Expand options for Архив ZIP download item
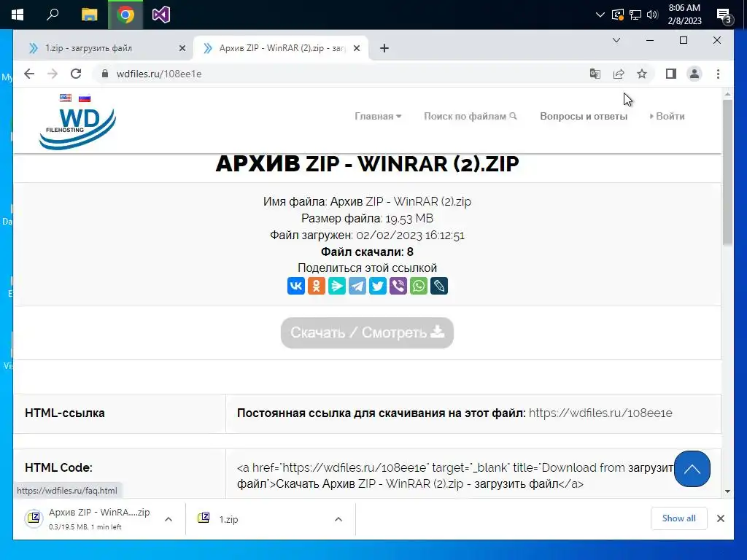This screenshot has height=560, width=747. click(x=169, y=519)
